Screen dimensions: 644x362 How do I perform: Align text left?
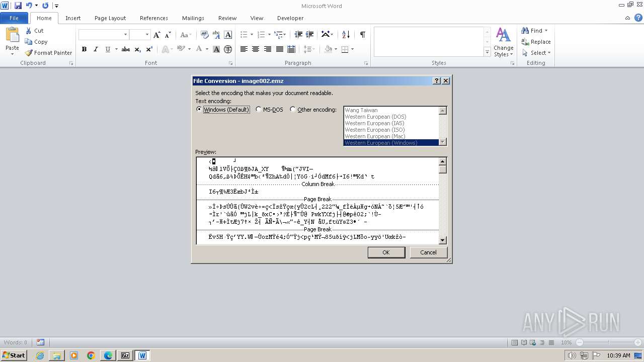pos(244,49)
